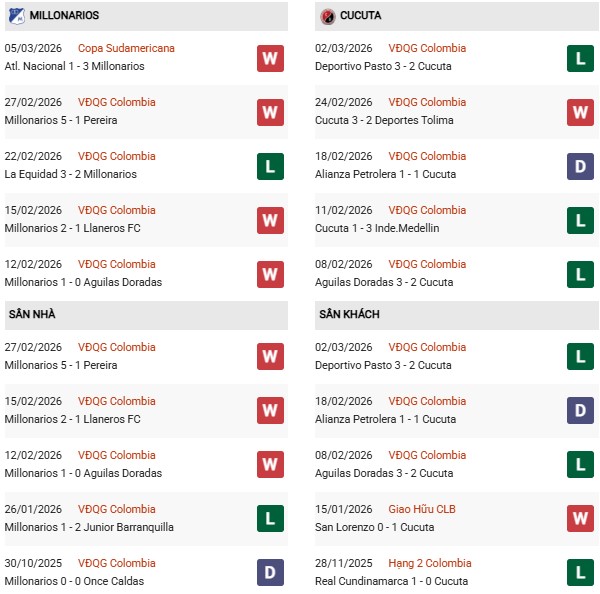Click VĐQG Colombia link dated 30/10/2025
This screenshot has height=594, width=600.
[118, 563]
